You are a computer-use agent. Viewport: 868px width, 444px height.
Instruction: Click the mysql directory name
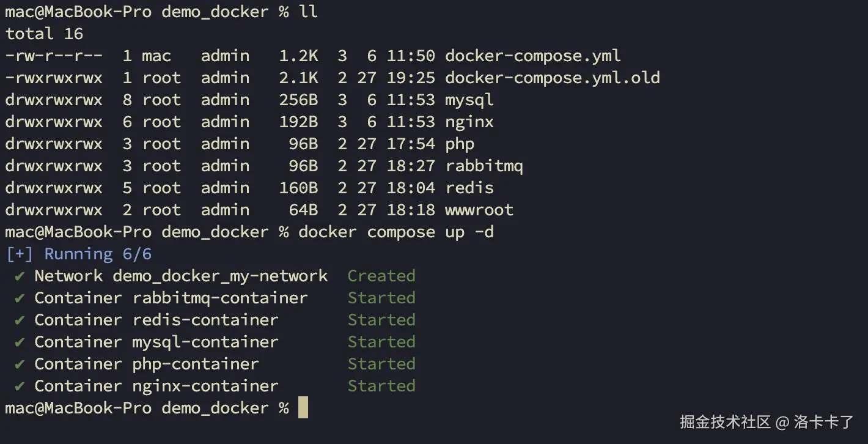[469, 100]
